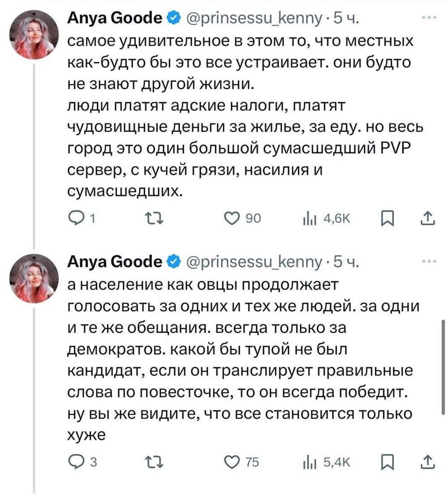Open more options menu on second tweet
The height and width of the screenshot is (496, 448).
coord(429,261)
